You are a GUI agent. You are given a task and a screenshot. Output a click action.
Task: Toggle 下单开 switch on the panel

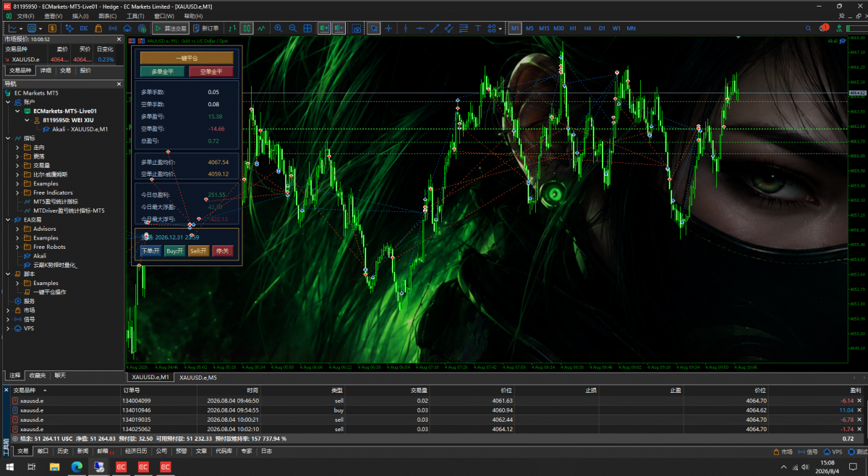(151, 251)
